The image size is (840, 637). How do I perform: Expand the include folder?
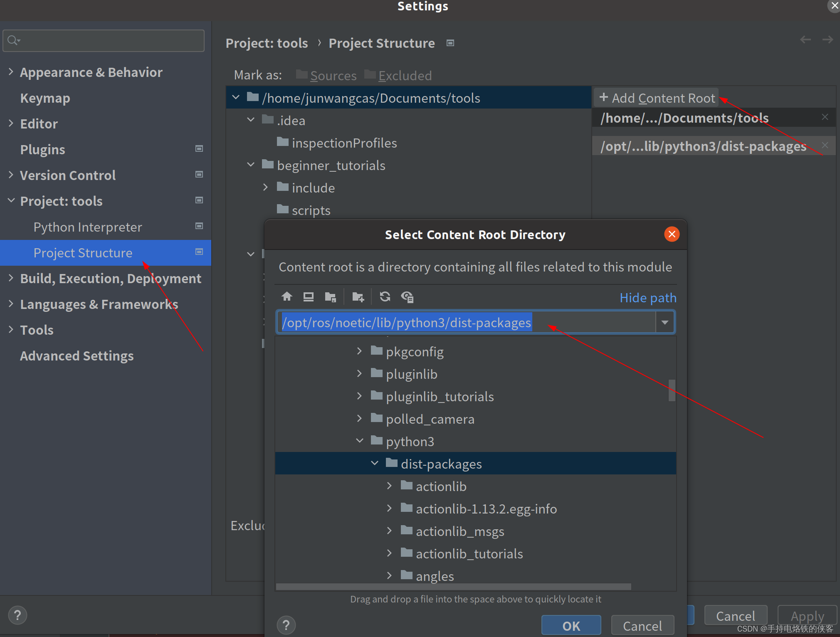pos(266,187)
